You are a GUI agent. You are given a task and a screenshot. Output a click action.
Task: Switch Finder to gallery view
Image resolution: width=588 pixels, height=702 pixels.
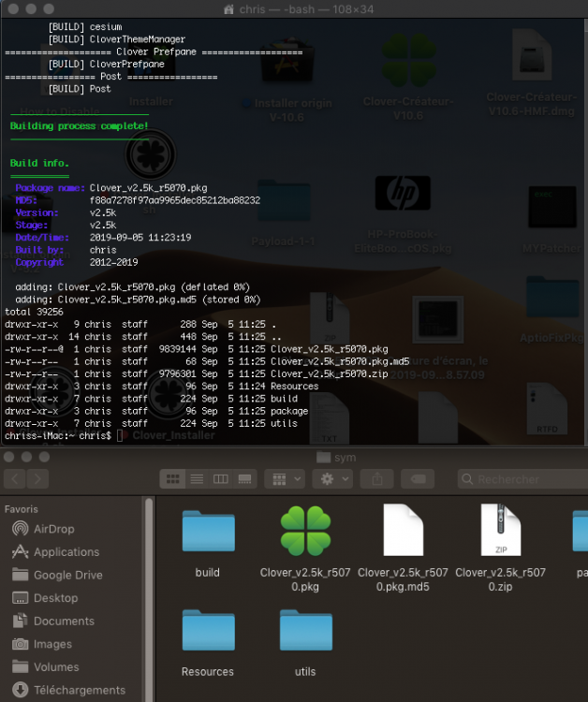coord(244,479)
